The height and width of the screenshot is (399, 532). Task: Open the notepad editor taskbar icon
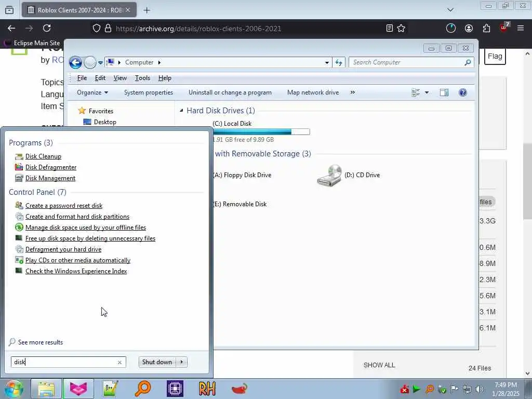[x=111, y=389]
